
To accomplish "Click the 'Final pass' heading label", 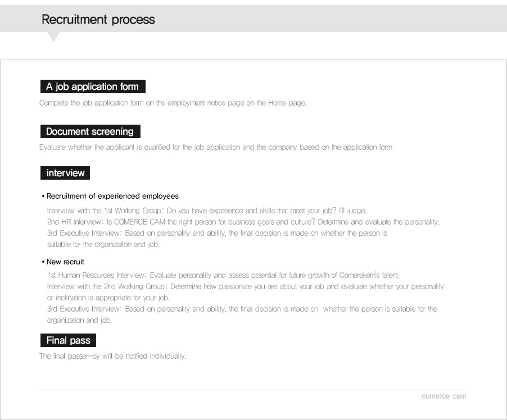I will click(68, 340).
